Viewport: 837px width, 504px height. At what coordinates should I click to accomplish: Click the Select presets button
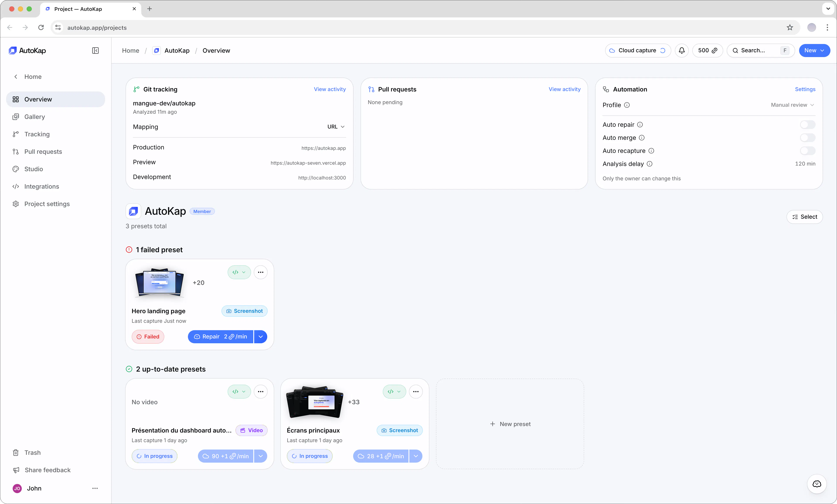point(804,217)
